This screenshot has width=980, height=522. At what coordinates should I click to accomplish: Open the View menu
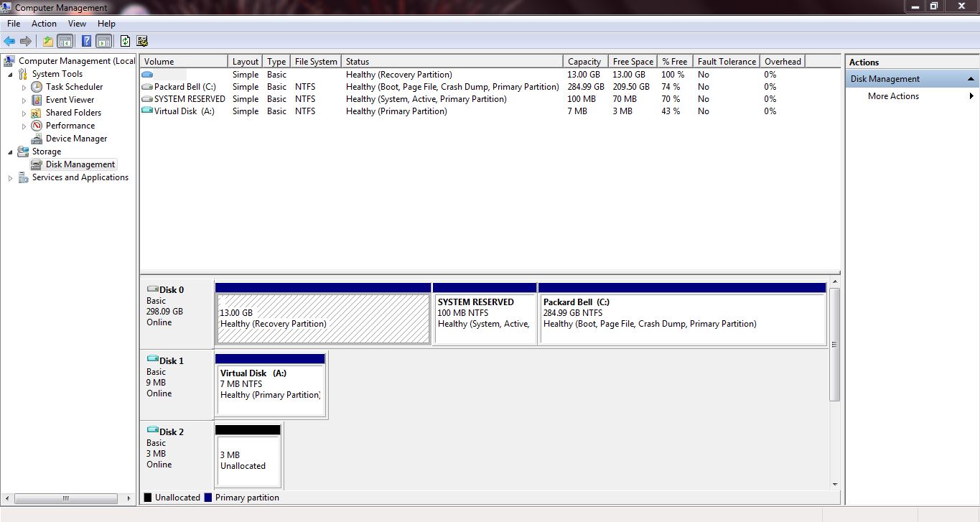pos(77,24)
